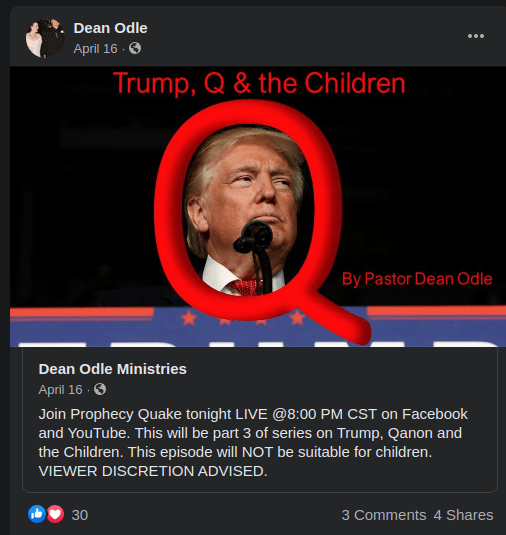The width and height of the screenshot is (506, 535).
Task: View the 30 reactions count list
Action: click(x=80, y=515)
